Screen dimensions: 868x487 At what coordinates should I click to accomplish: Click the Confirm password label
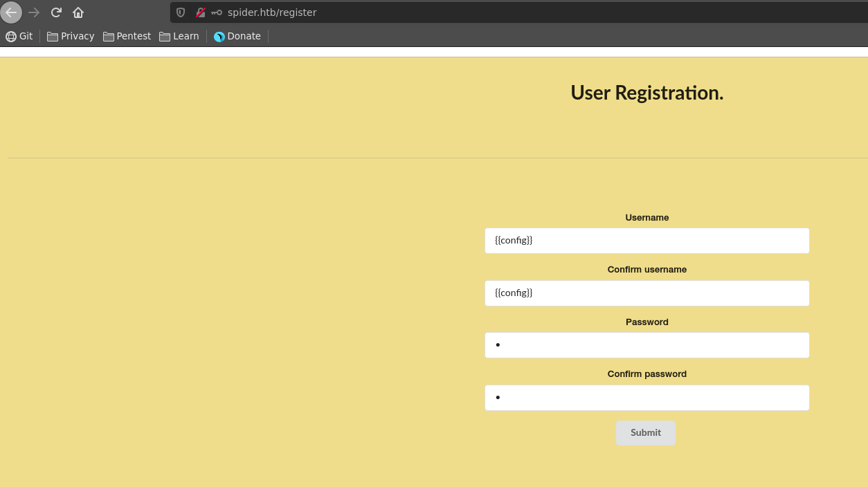(x=647, y=374)
